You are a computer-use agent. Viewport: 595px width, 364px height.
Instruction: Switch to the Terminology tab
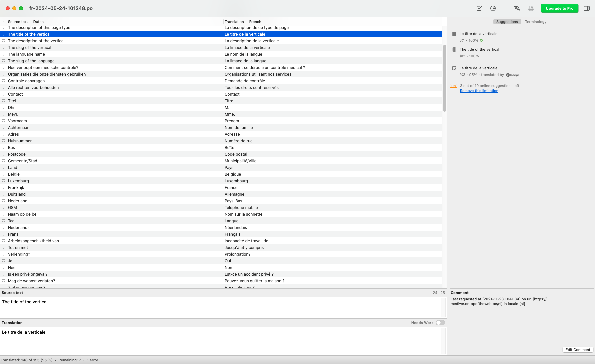click(x=536, y=22)
